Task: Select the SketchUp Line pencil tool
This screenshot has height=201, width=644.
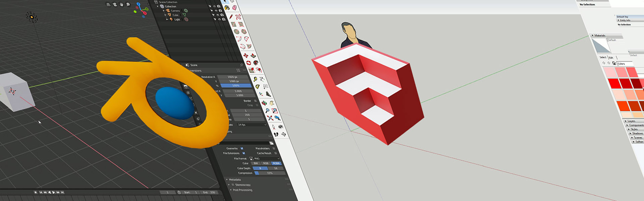Action: tap(231, 17)
